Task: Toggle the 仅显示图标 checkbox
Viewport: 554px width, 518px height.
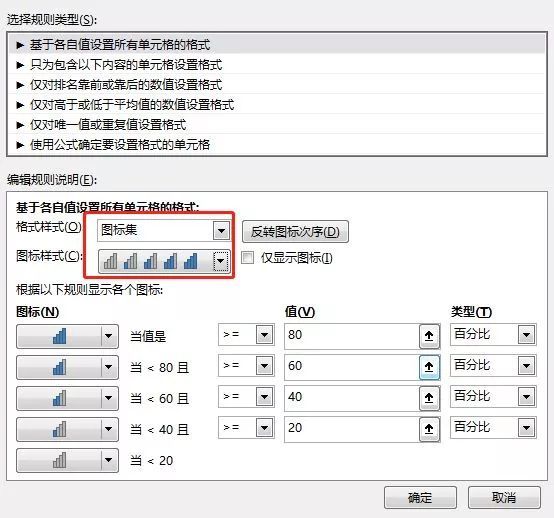Action: coord(247,258)
